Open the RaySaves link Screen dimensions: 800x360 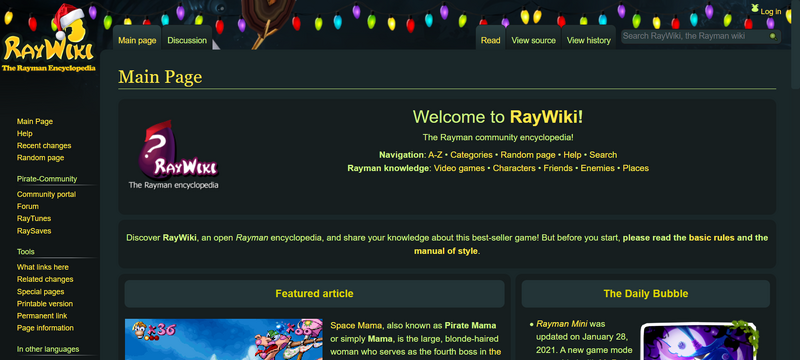(x=34, y=231)
